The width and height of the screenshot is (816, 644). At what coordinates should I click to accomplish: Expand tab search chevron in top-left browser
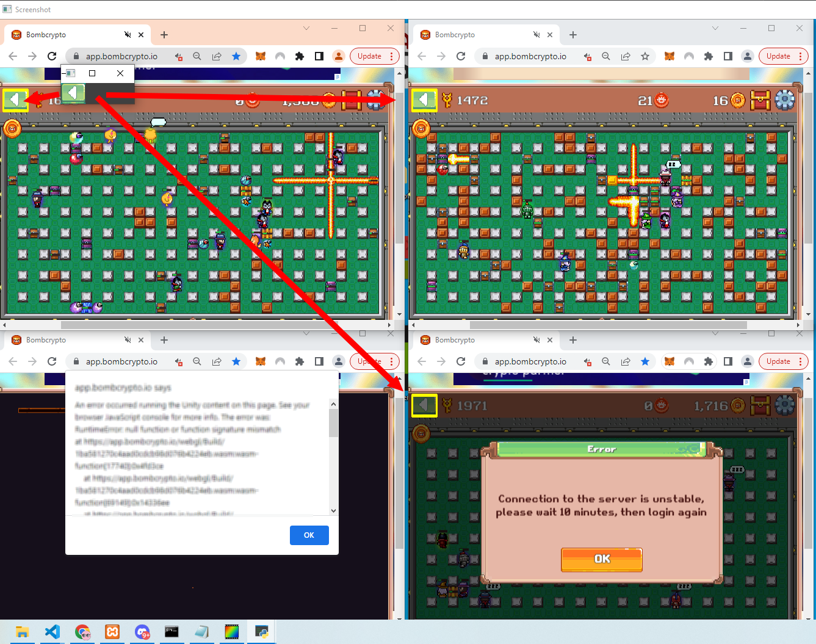click(x=306, y=28)
